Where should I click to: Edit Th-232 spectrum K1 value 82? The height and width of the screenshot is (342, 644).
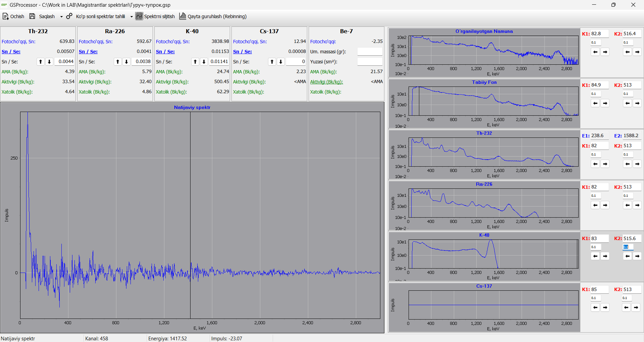point(600,146)
